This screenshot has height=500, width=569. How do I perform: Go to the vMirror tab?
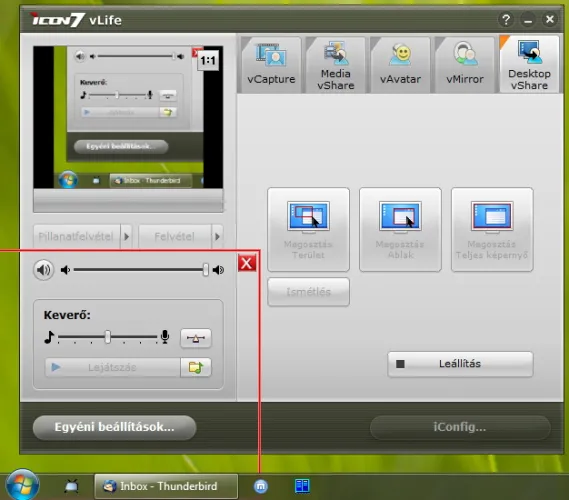coord(465,65)
